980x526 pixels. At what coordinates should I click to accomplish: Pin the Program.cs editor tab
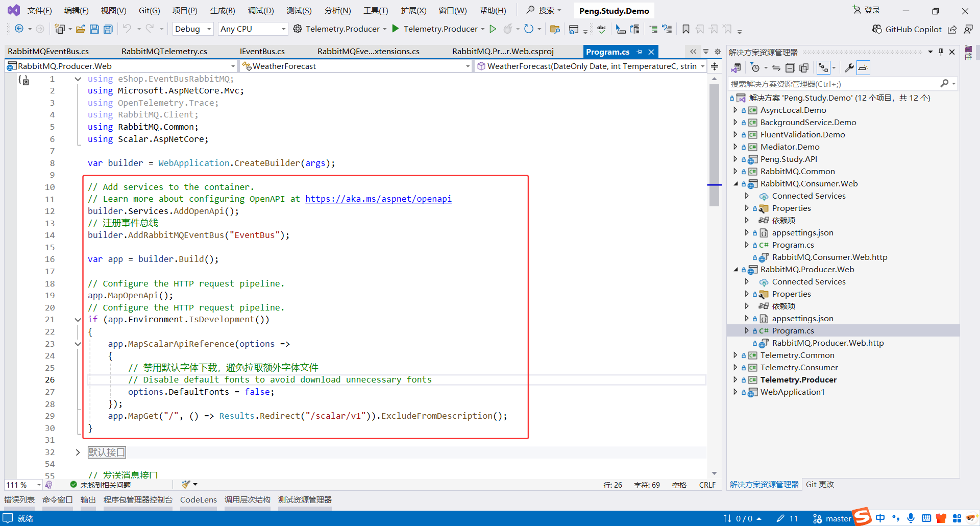click(640, 52)
